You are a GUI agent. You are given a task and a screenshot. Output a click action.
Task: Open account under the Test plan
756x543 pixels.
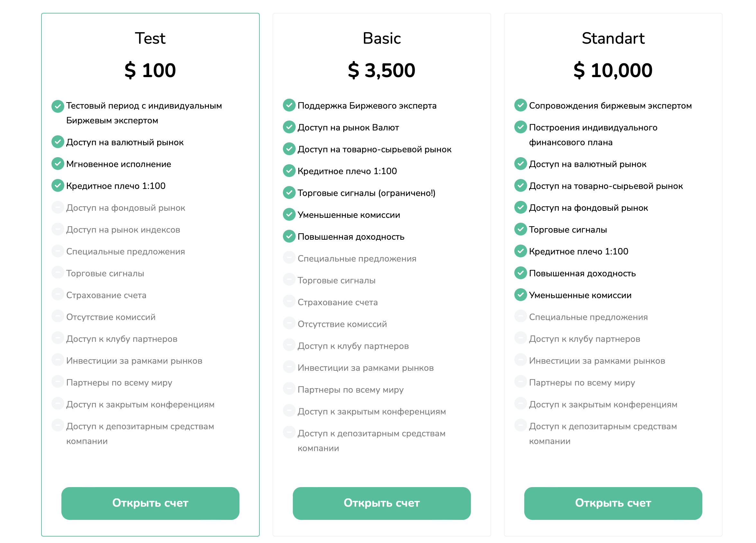(150, 503)
